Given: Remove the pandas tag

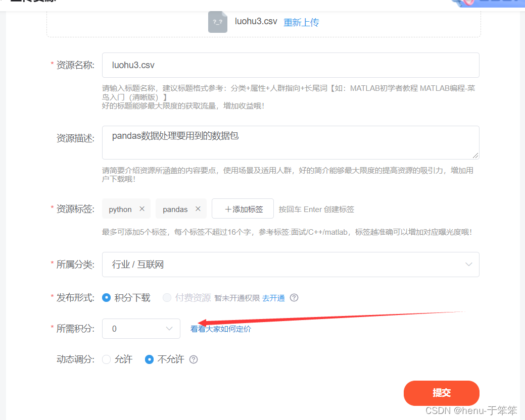Looking at the screenshot, I should (198, 209).
